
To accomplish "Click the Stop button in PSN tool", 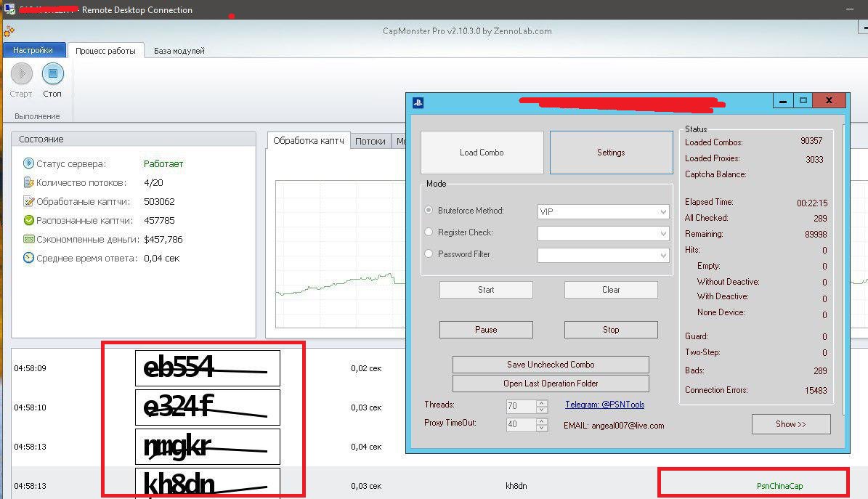I will pos(611,330).
